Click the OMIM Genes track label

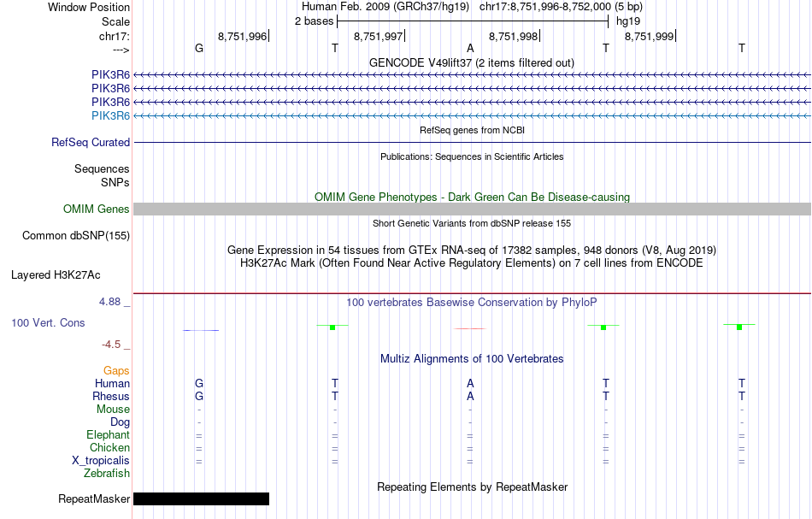click(96, 209)
